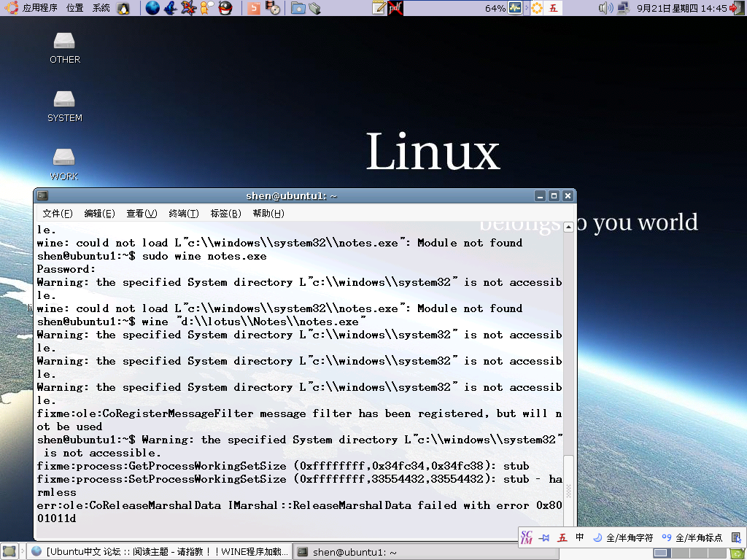
Task: Launch the blue bird panel launcher
Action: click(171, 7)
